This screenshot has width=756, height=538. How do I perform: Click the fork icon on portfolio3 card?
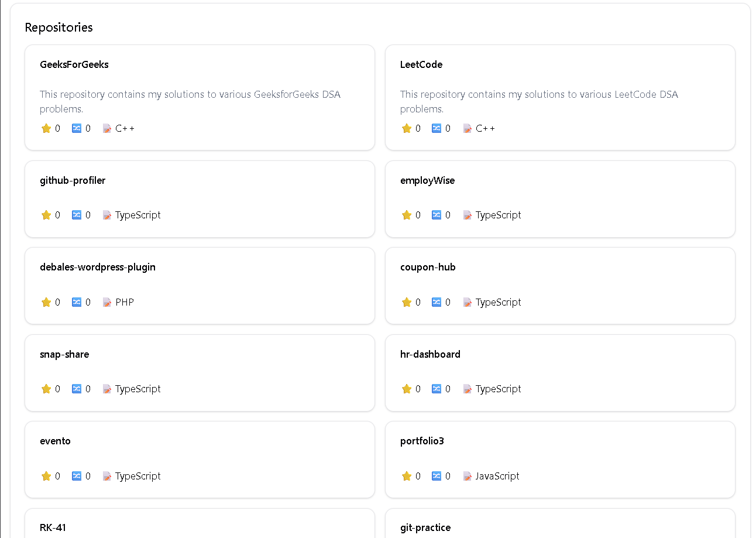tap(437, 476)
